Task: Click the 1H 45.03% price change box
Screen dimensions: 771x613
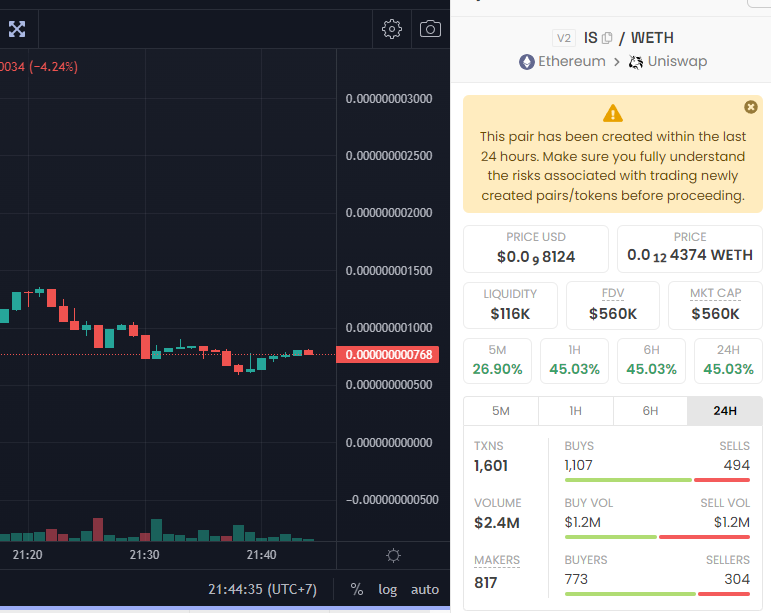Action: click(x=574, y=361)
